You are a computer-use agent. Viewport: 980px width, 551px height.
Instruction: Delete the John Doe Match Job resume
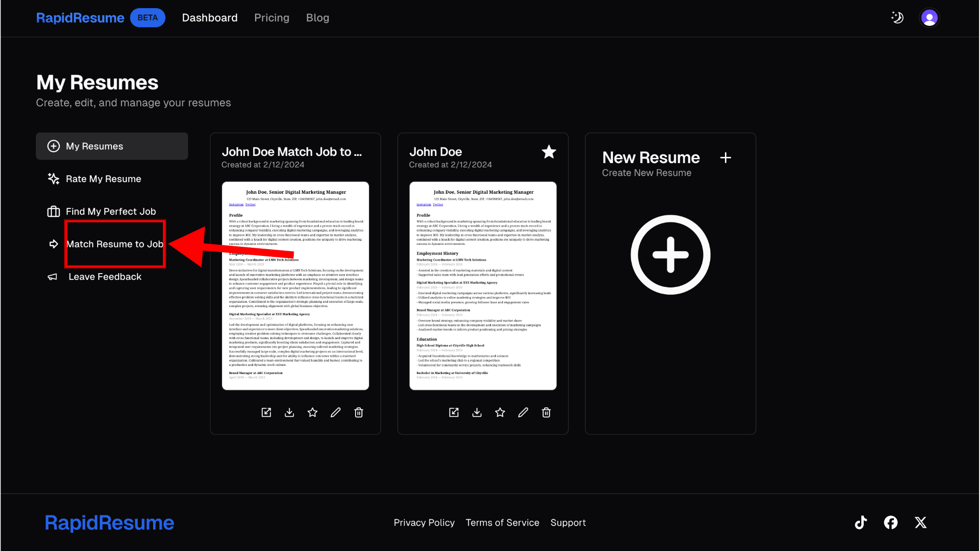359,412
